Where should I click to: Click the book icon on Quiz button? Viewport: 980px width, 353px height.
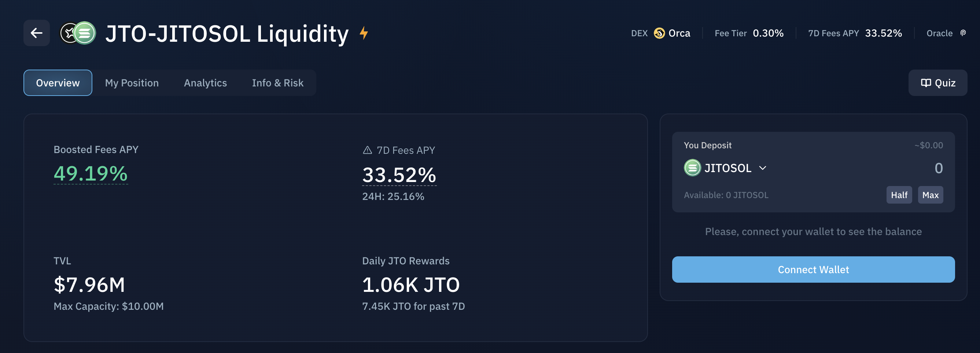pyautogui.click(x=926, y=83)
